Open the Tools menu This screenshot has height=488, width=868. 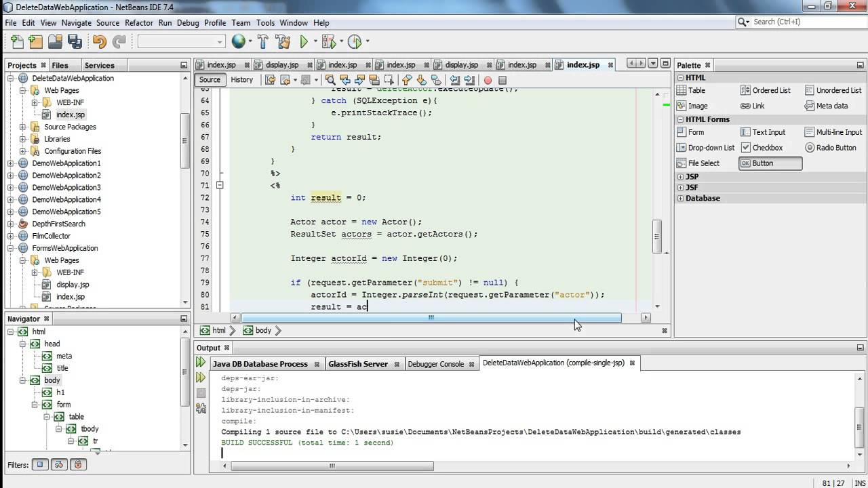coord(265,22)
